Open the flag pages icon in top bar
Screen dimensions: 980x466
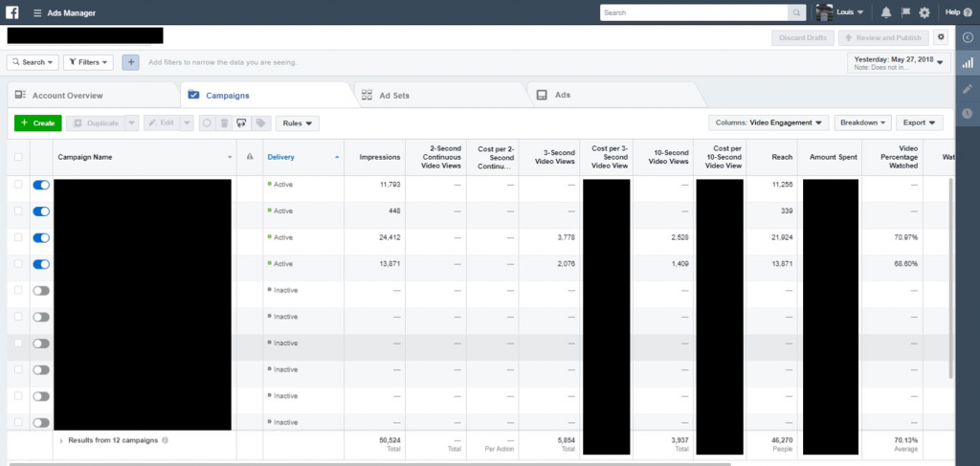[905, 12]
